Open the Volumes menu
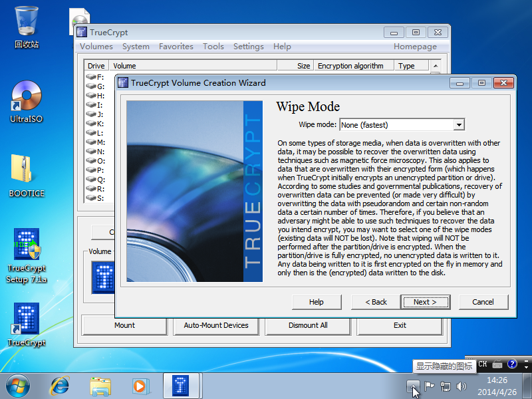Screen dimensions: 532x399 tap(96, 47)
